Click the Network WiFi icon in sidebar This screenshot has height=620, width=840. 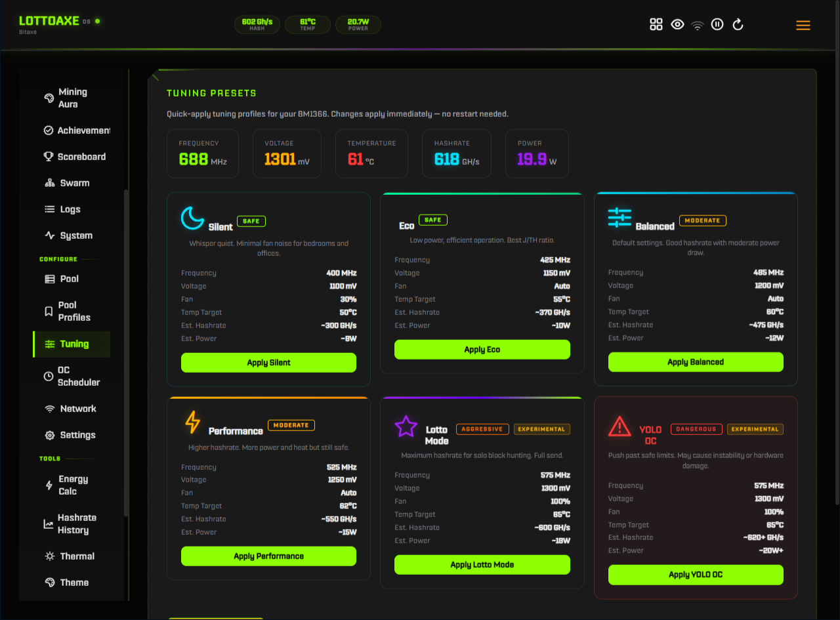pos(50,409)
